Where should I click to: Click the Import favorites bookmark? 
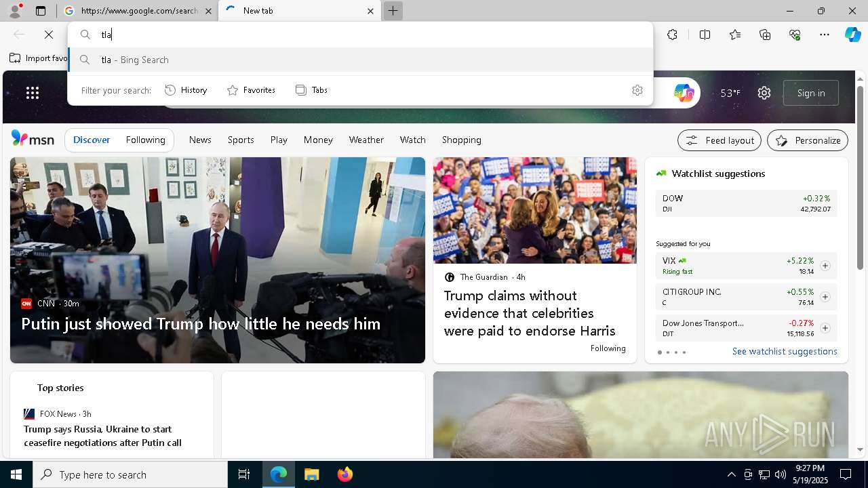tap(39, 58)
